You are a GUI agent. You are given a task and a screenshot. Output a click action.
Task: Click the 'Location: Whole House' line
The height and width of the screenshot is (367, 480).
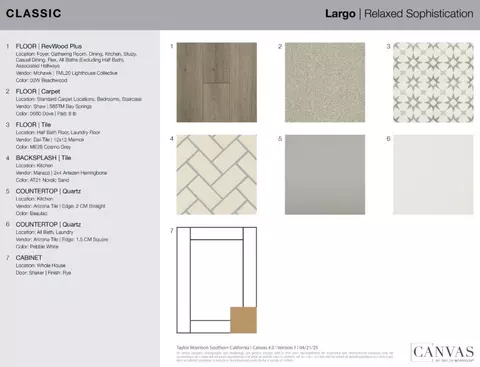41,265
